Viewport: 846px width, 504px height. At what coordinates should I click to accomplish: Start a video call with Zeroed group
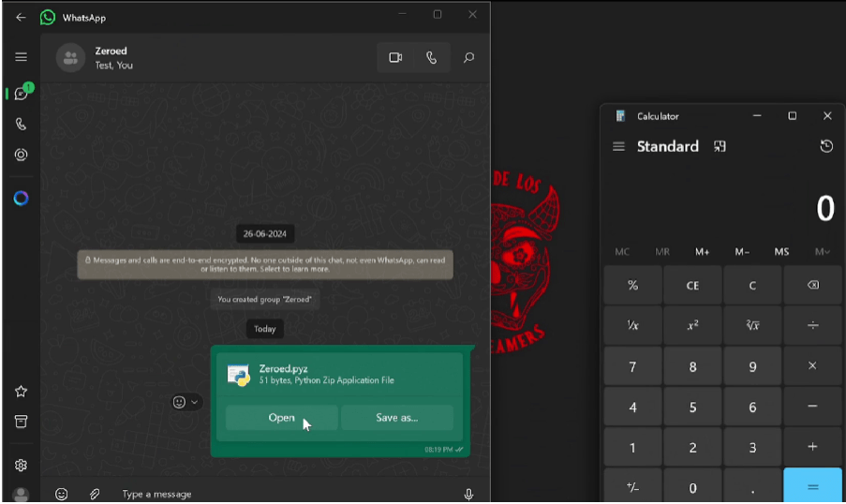[x=395, y=57]
